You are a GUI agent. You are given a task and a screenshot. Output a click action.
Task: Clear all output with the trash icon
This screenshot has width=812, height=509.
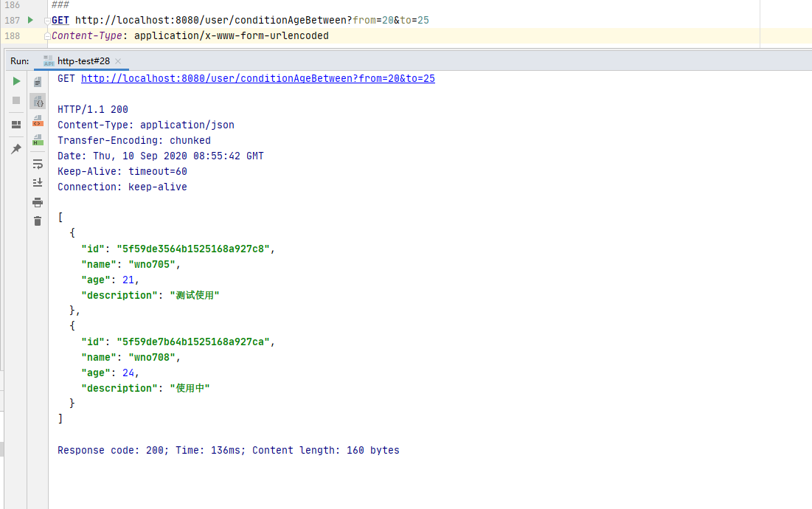pos(38,221)
